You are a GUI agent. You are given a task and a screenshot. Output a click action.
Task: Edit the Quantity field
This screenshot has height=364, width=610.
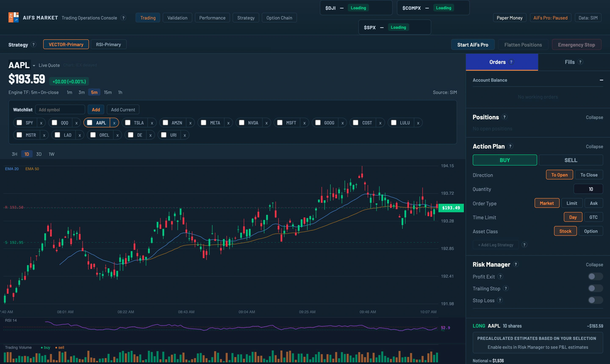tap(588, 189)
